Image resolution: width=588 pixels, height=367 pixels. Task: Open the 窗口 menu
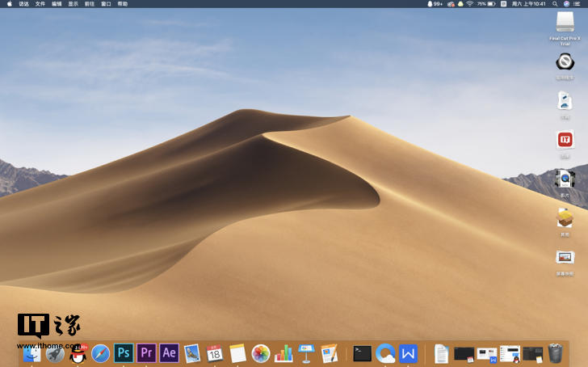pos(106,4)
